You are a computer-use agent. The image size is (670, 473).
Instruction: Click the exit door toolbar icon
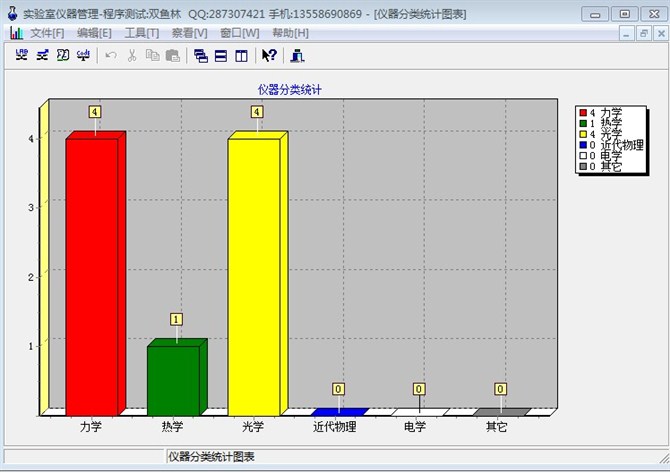[x=297, y=56]
